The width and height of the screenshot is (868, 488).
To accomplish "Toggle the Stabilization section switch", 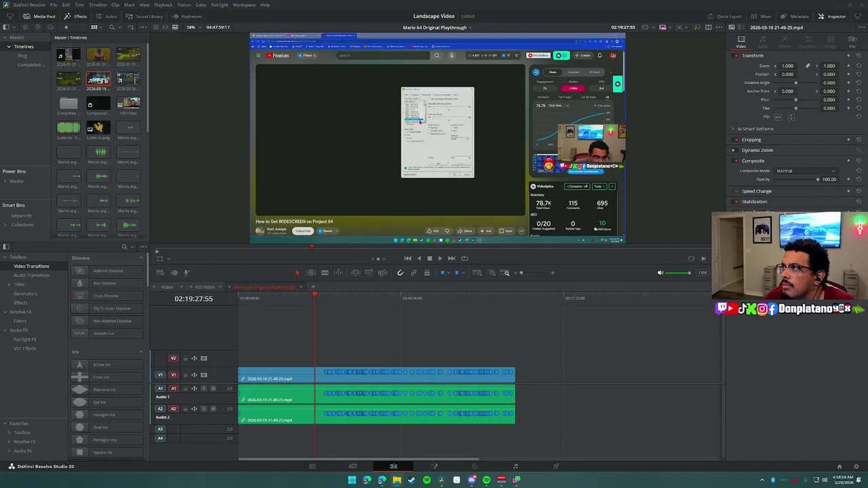I will [x=736, y=201].
